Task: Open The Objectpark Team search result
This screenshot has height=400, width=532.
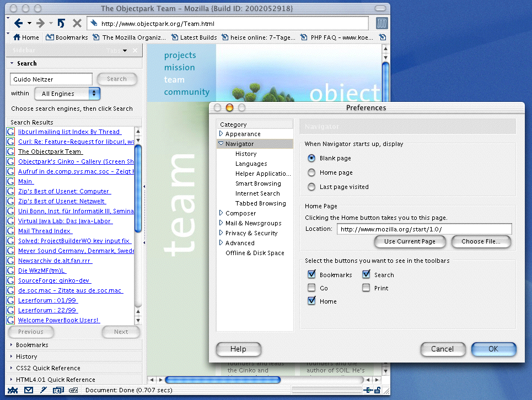Action: [x=50, y=152]
